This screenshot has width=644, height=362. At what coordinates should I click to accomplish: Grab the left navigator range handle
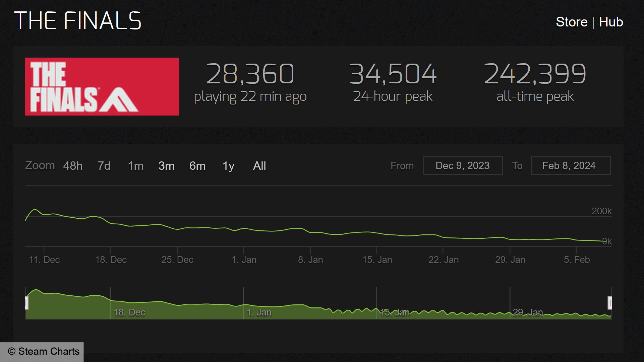click(27, 303)
